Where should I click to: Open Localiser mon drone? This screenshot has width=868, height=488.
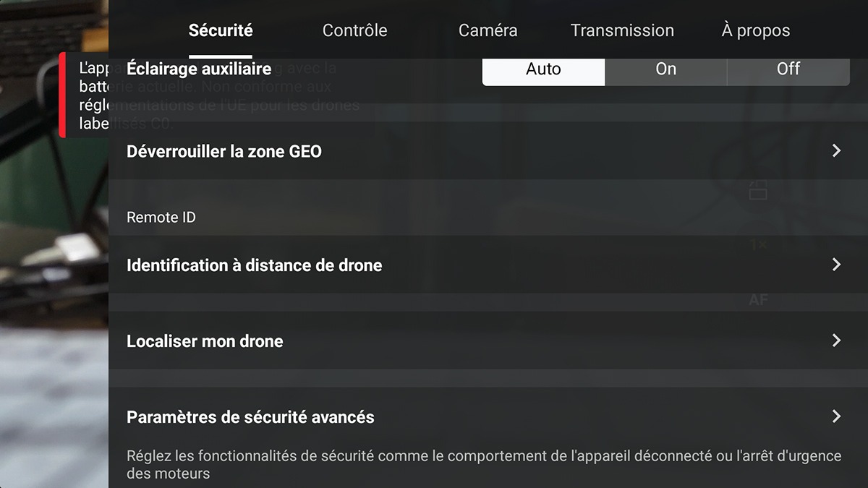coord(488,341)
